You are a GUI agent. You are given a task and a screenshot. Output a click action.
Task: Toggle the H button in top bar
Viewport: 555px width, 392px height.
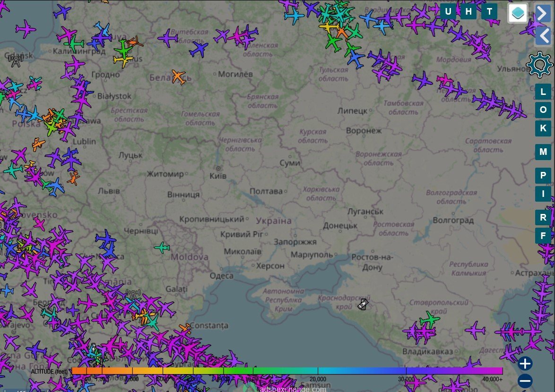point(468,11)
